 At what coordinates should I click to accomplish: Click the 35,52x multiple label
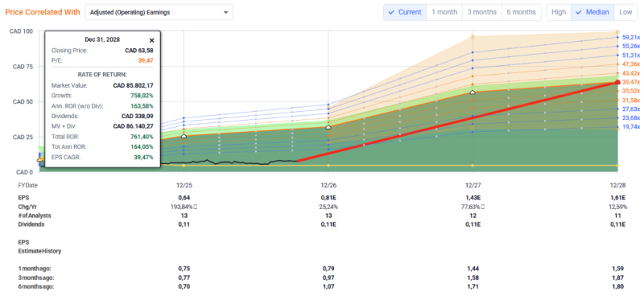631,91
